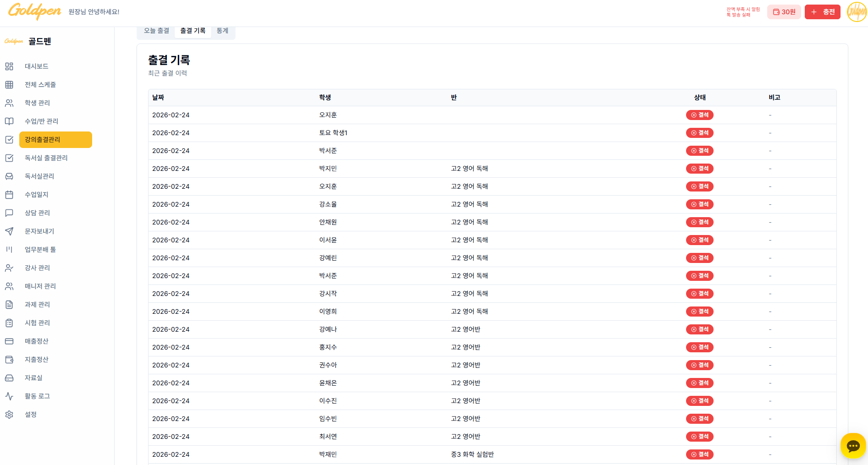Viewport: 868px width, 465px height.
Task: Open the 매출정산 sidebar item
Action: [x=36, y=341]
